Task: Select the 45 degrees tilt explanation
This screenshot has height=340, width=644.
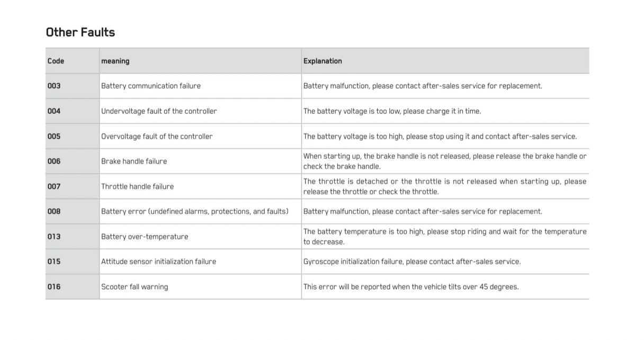Action: coord(411,287)
